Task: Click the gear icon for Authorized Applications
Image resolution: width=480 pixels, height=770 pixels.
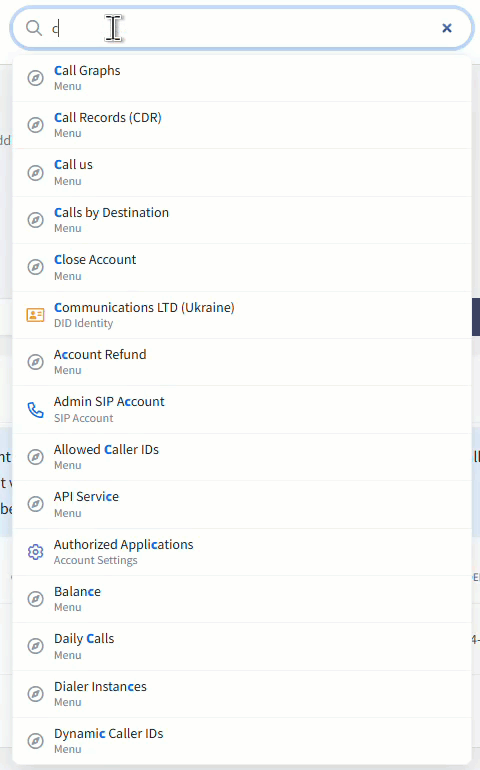Action: point(35,552)
